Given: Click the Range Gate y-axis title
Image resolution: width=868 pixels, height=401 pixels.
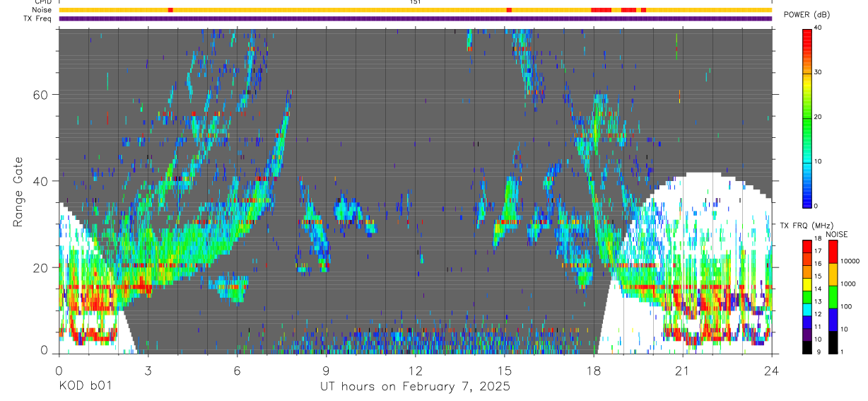Looking at the screenshot, I should 18,192.
